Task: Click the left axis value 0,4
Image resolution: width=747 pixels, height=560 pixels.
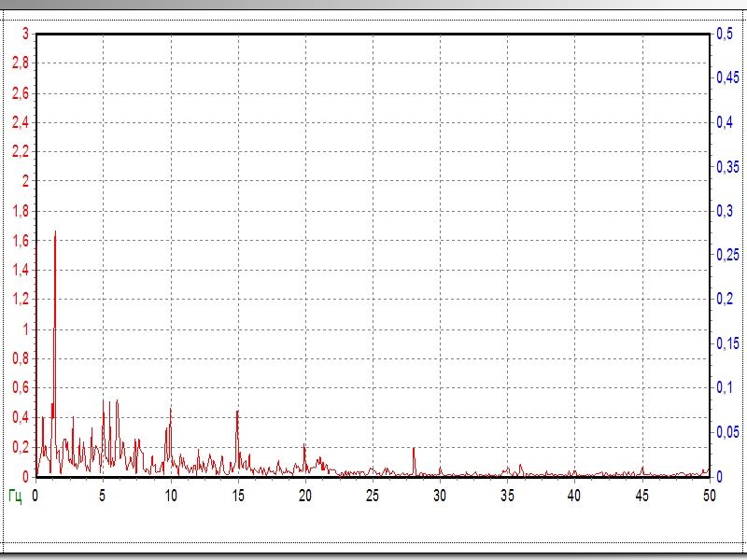Action: tap(21, 417)
